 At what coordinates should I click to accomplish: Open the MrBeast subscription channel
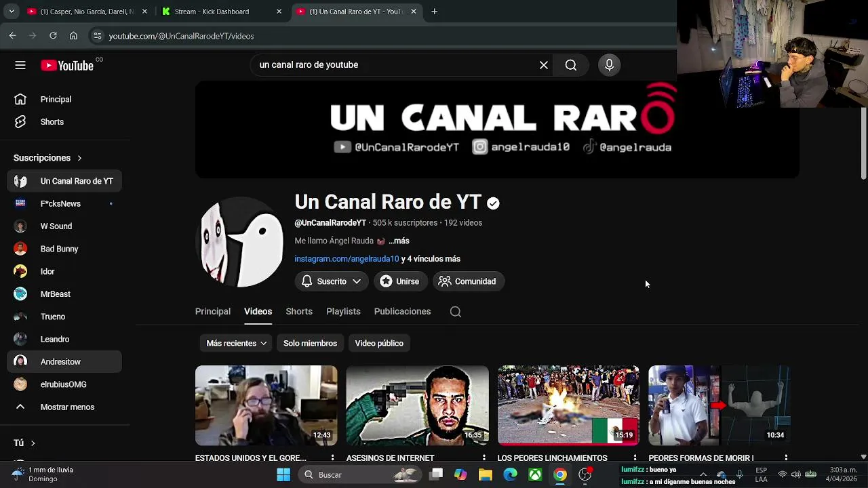click(x=64, y=294)
